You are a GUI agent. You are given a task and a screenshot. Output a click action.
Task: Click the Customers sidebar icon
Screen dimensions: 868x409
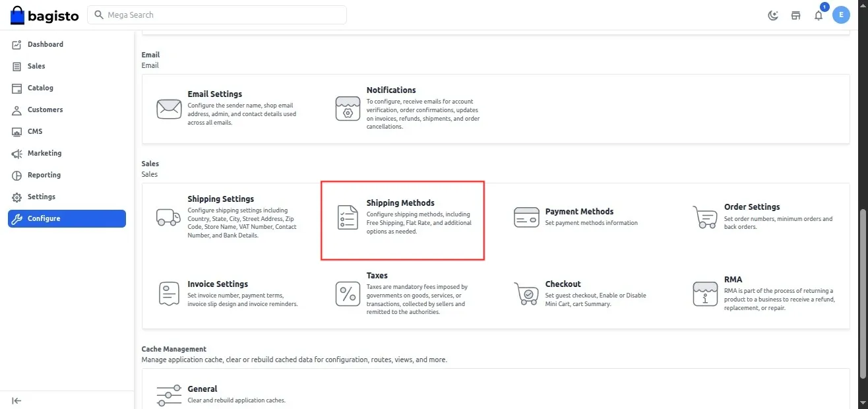coord(17,110)
